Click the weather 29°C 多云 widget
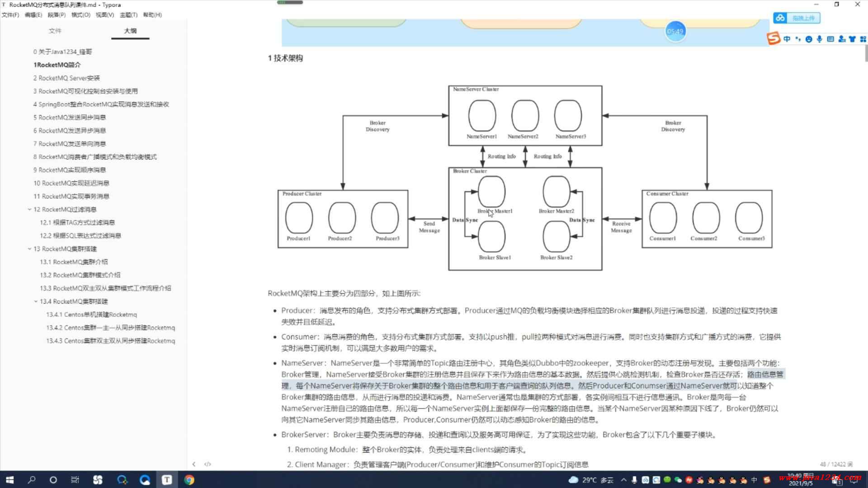The image size is (868, 488). pyautogui.click(x=591, y=480)
